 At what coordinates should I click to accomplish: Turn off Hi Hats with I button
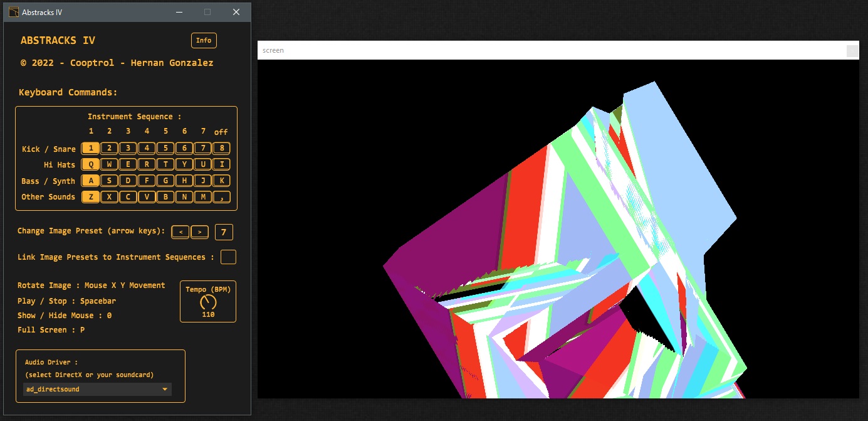coord(221,164)
